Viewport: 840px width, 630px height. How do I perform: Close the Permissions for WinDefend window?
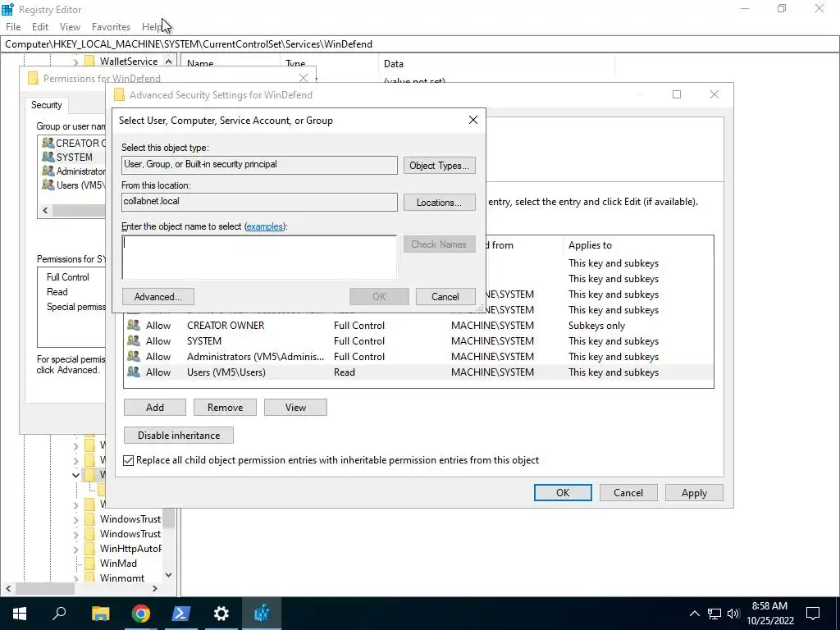point(304,78)
